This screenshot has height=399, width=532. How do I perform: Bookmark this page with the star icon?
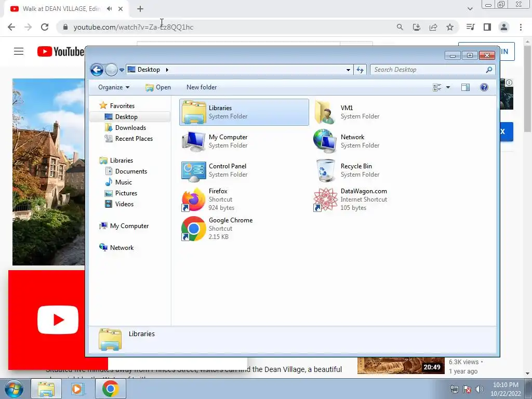pyautogui.click(x=450, y=27)
